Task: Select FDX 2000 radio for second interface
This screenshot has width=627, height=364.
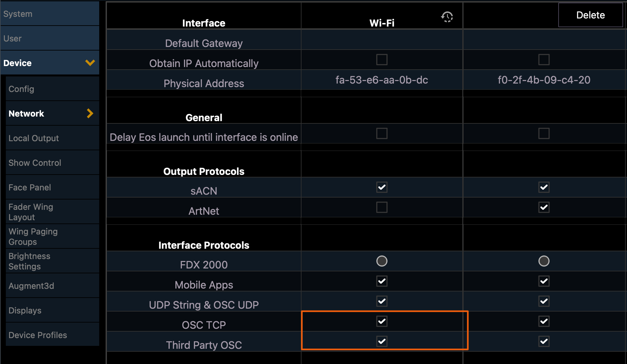Action: click(544, 261)
